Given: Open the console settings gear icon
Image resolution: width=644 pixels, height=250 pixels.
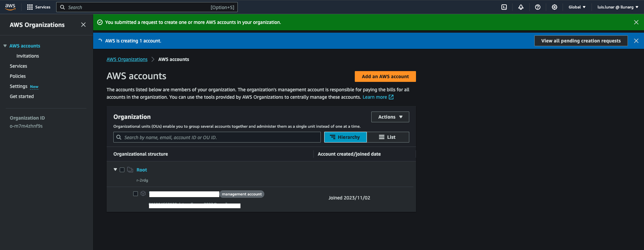Looking at the screenshot, I should (x=555, y=7).
